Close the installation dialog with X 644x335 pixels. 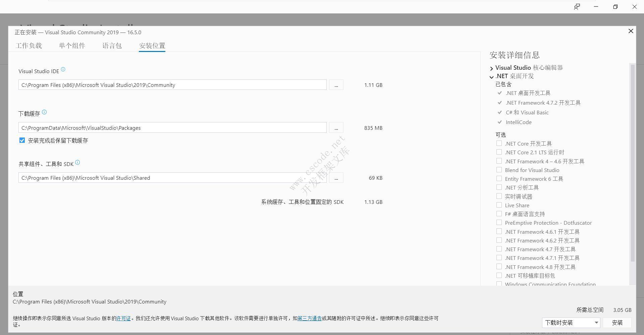click(x=631, y=31)
